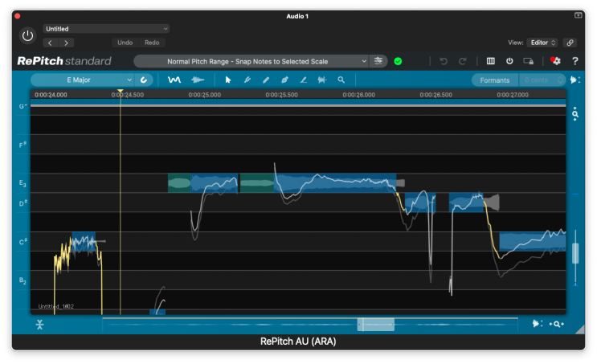Click the 0:00:26.000 timeline label
The width and height of the screenshot is (597, 364).
358,95
